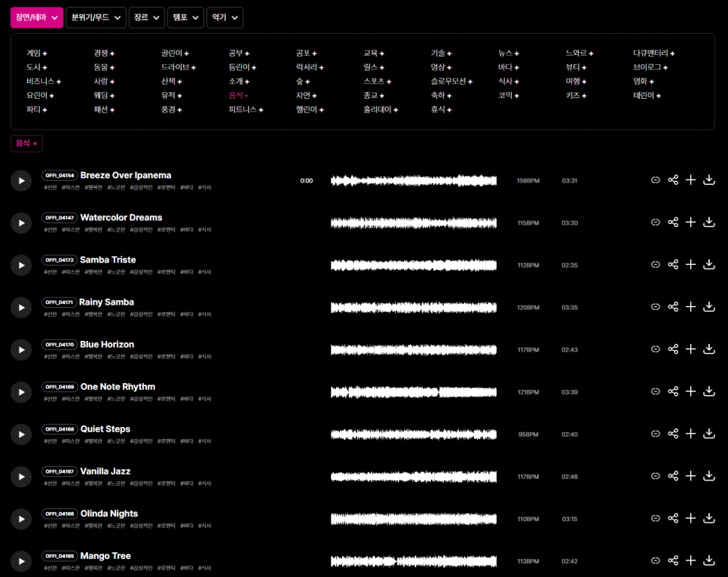Expand the 템포 dropdown
This screenshot has width=728, height=577.
coord(185,17)
